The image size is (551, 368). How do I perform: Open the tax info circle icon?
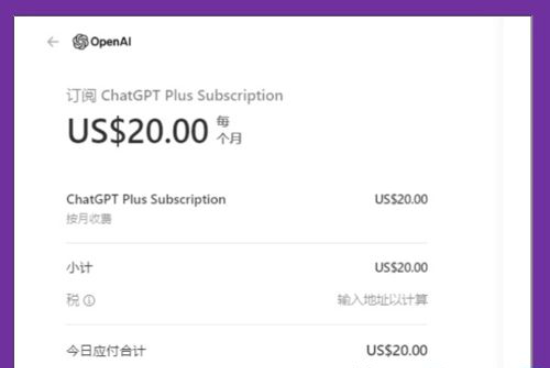pyautogui.click(x=89, y=301)
